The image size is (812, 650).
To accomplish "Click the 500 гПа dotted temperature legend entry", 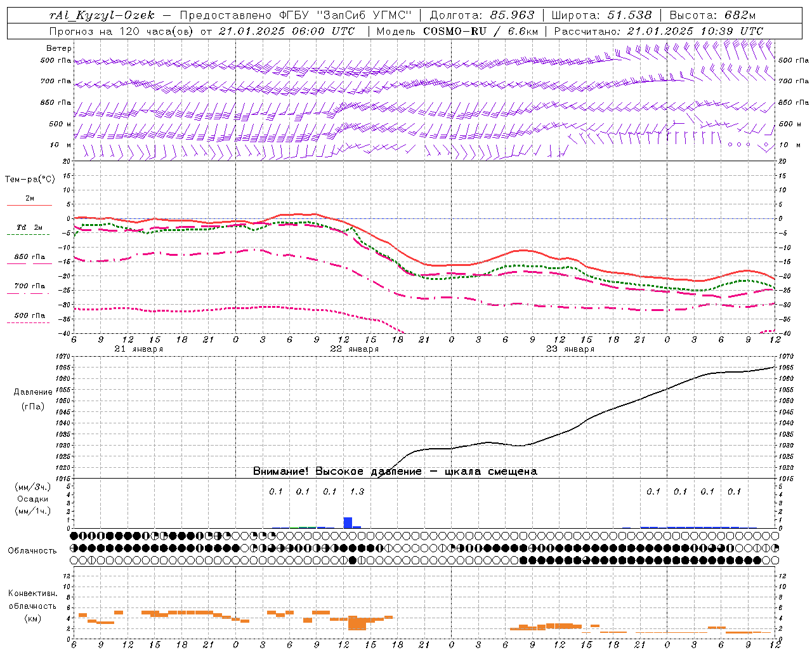I will (29, 315).
